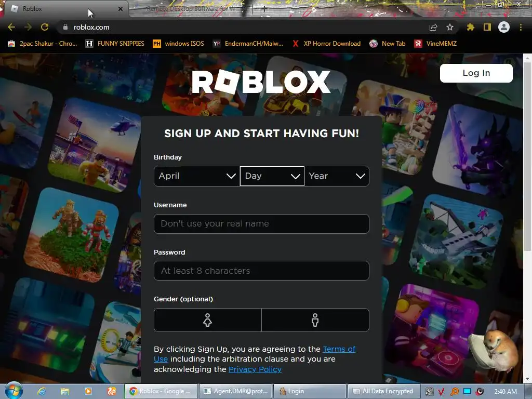
Task: Open the Chrome extensions puzzle menu
Action: coord(471,27)
